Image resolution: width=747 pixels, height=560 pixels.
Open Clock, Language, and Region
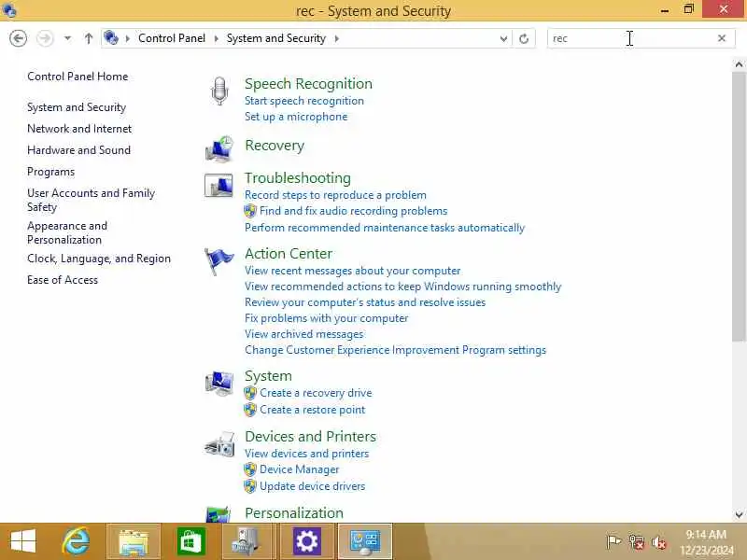point(99,259)
